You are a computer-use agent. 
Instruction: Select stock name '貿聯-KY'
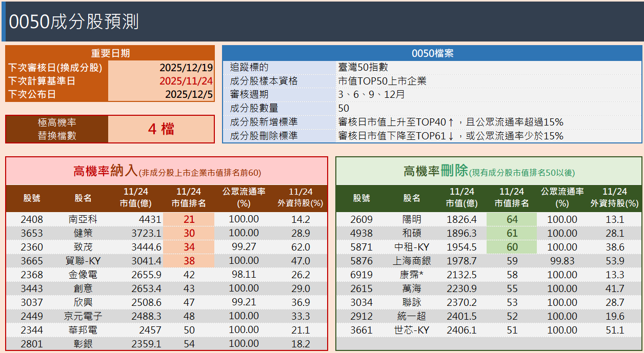pos(83,261)
